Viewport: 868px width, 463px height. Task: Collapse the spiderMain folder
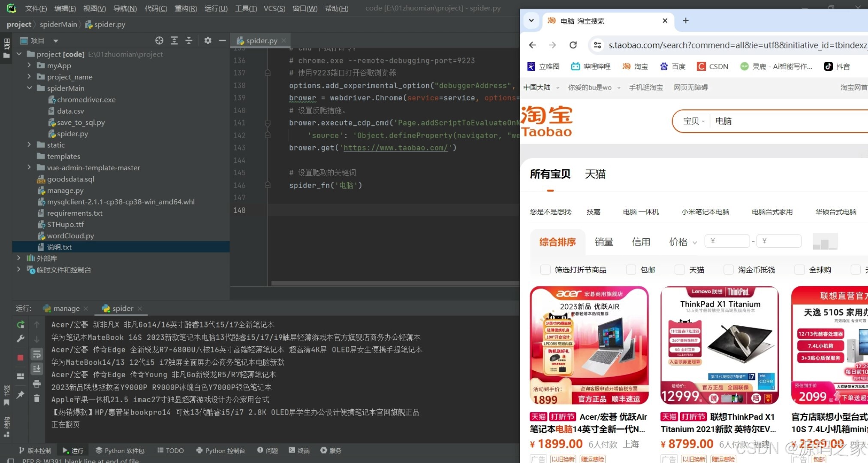[29, 88]
